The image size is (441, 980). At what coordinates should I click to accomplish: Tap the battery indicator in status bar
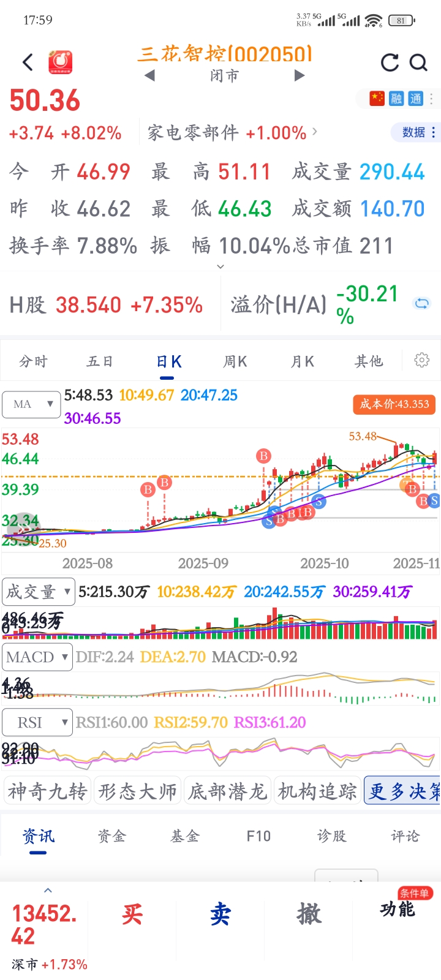point(402,20)
